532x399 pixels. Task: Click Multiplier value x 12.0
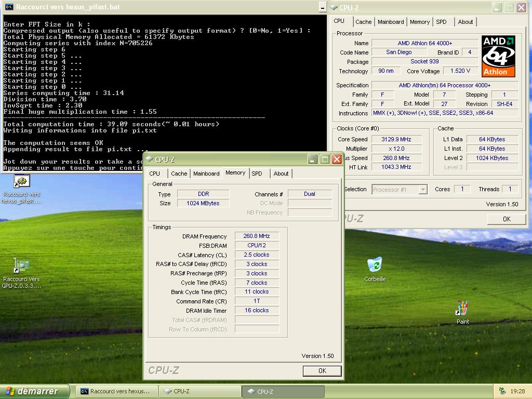[396, 149]
